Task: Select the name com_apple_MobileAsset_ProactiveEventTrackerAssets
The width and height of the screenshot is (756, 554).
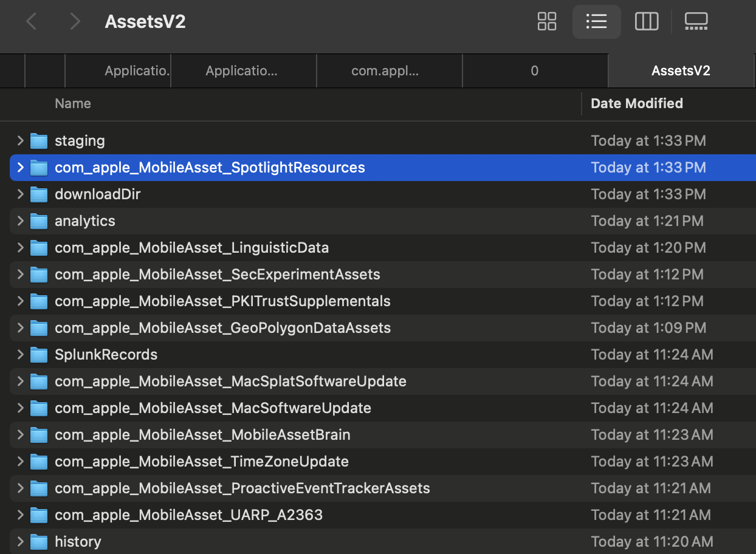Action: pyautogui.click(x=242, y=488)
